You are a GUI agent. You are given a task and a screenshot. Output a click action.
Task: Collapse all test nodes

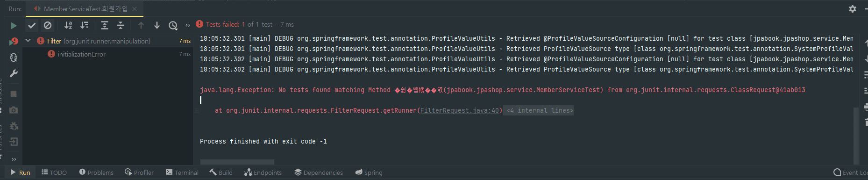121,25
